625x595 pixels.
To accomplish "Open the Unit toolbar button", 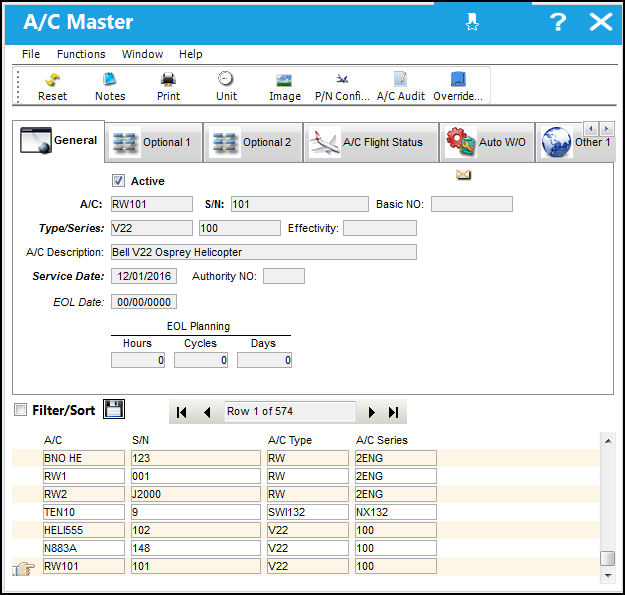I will pyautogui.click(x=226, y=86).
